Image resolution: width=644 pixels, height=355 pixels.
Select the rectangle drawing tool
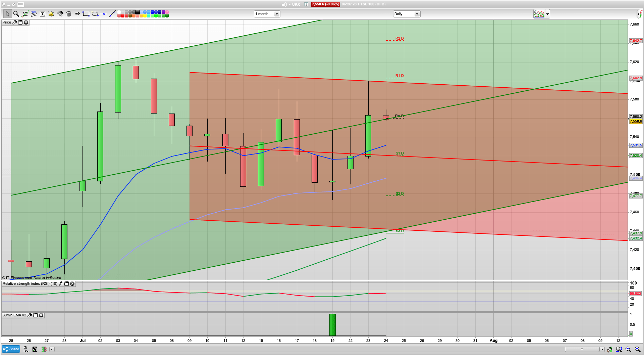click(86, 14)
